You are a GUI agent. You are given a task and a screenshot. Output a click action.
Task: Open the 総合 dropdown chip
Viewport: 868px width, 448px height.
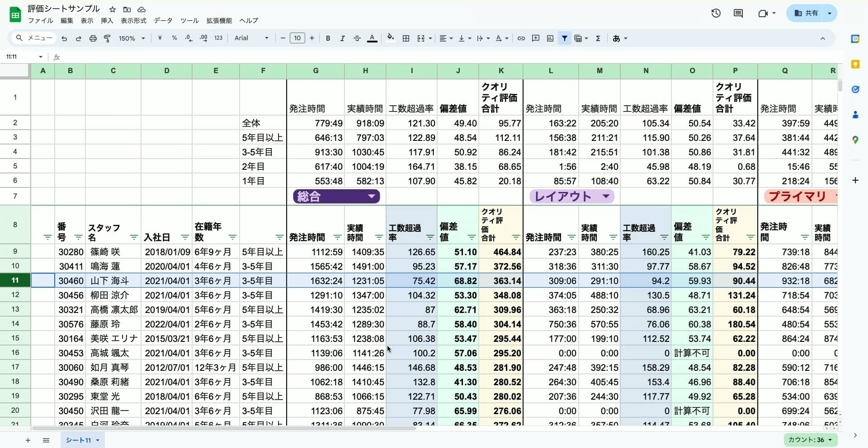pyautogui.click(x=336, y=196)
